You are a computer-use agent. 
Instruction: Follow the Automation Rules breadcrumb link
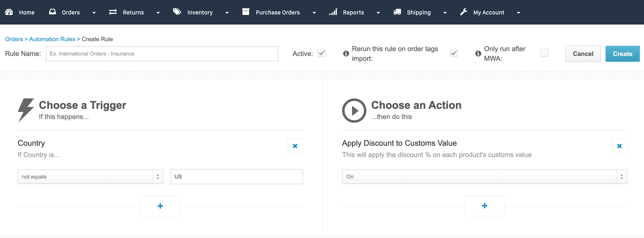(52, 39)
